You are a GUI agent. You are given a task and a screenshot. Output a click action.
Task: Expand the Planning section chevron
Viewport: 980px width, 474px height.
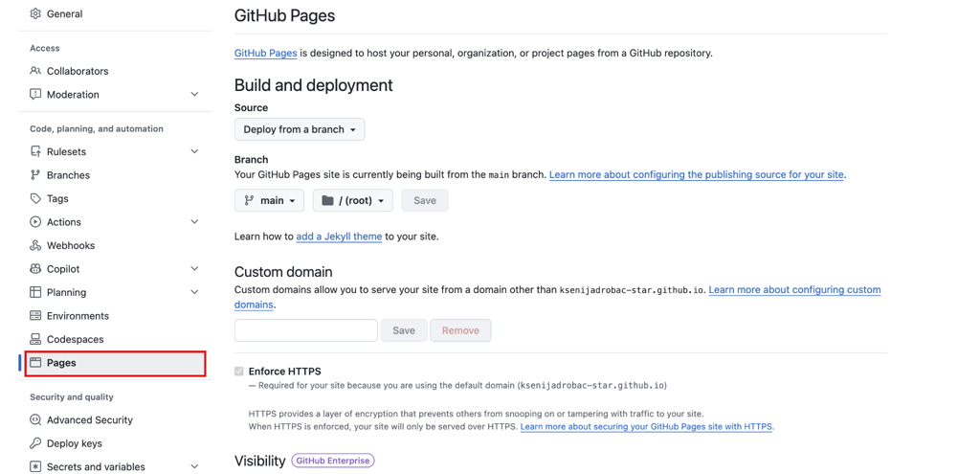194,293
